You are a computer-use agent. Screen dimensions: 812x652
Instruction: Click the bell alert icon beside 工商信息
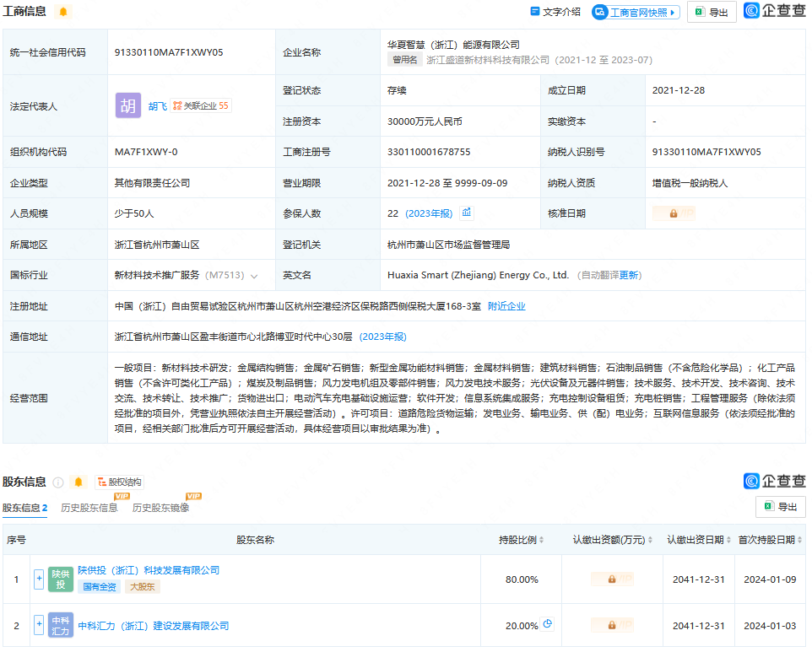pos(63,11)
